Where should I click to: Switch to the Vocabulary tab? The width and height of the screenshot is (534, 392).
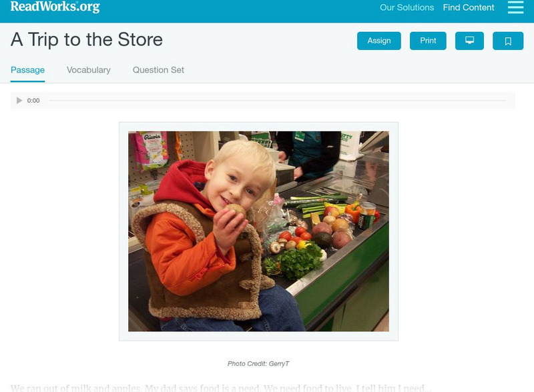pos(89,70)
